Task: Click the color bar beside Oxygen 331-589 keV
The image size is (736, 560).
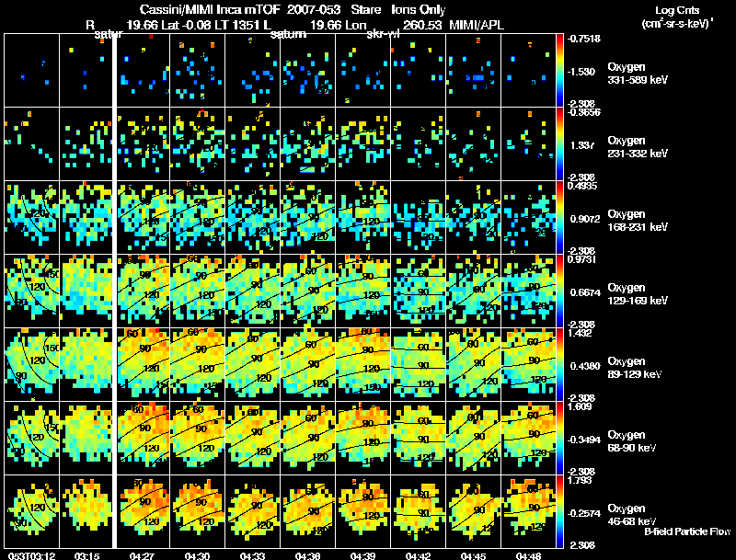Action: pyautogui.click(x=559, y=71)
